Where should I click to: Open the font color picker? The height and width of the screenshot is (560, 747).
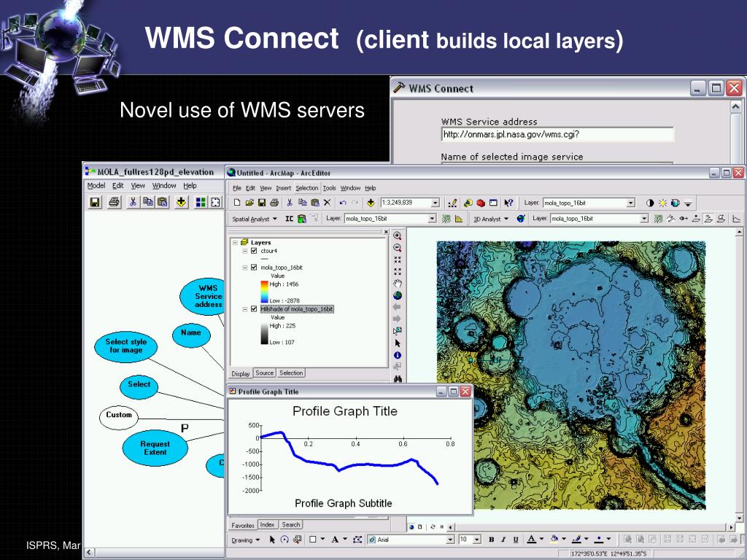tap(535, 540)
